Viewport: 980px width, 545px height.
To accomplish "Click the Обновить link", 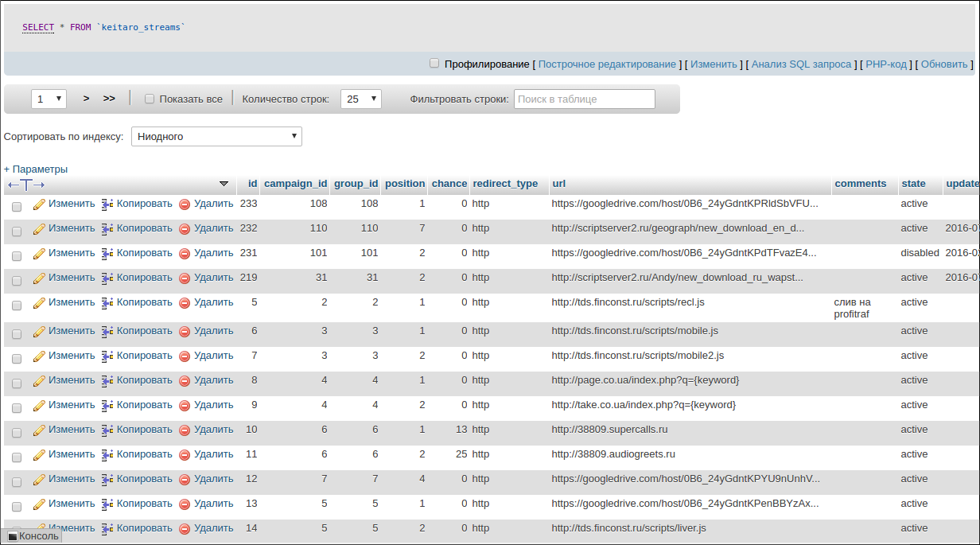I will click(944, 64).
